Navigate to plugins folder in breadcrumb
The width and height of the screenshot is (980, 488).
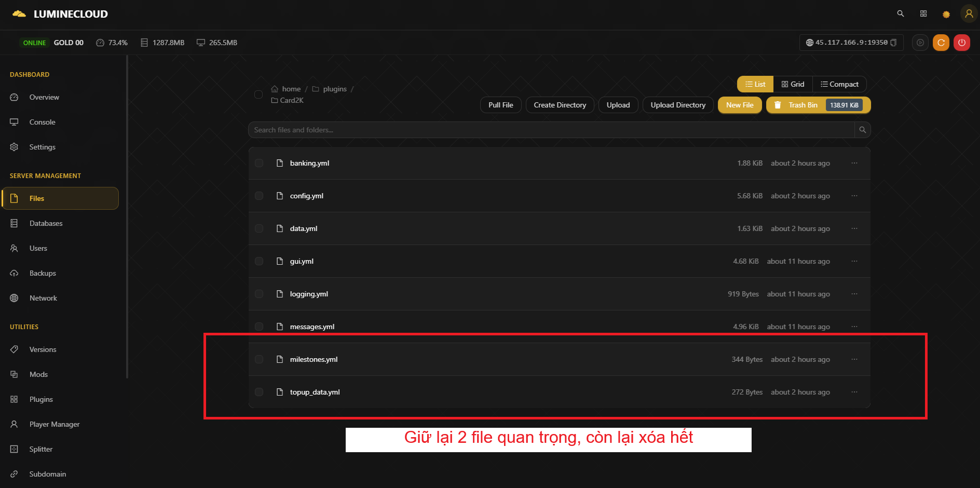pos(334,89)
